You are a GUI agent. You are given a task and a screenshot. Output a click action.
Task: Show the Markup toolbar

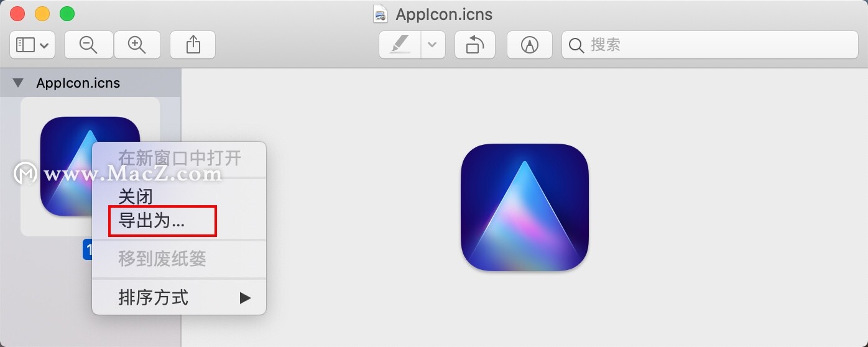point(529,45)
